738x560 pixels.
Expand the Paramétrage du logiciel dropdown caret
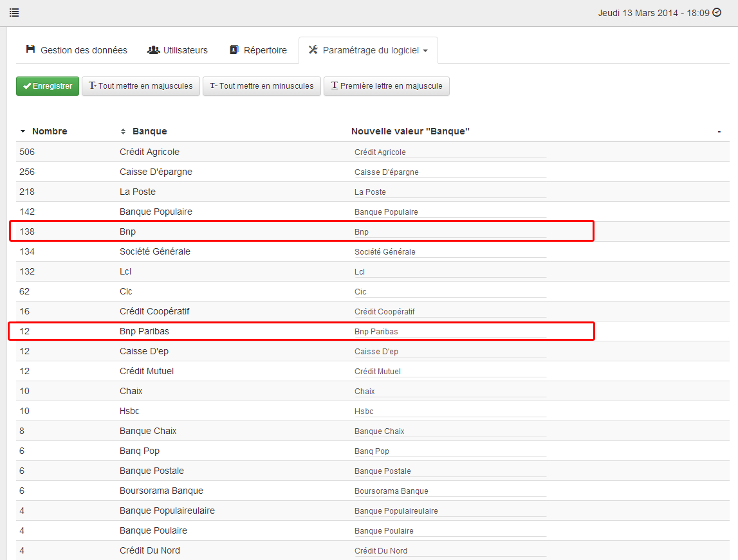tap(425, 51)
